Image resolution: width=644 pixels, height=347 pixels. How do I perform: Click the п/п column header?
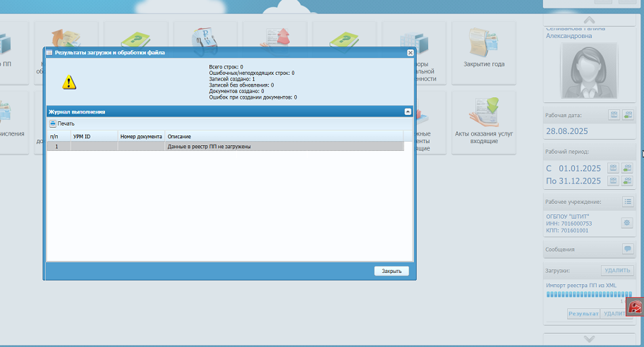59,136
